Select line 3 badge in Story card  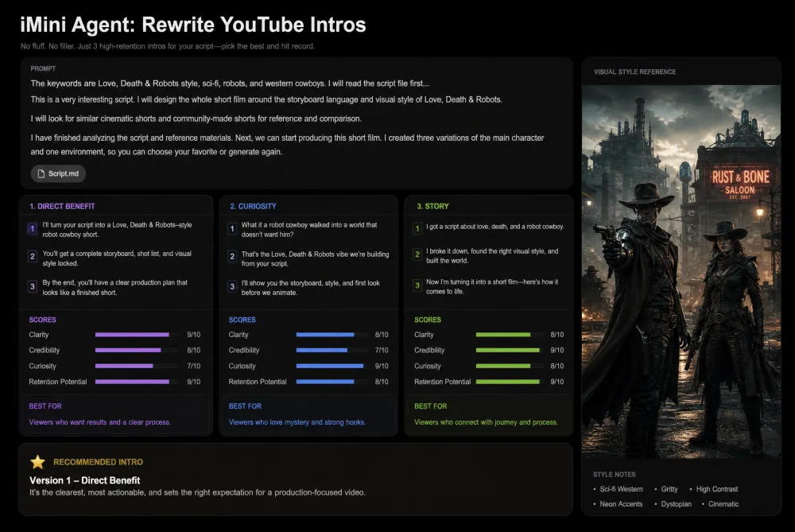[x=417, y=285]
